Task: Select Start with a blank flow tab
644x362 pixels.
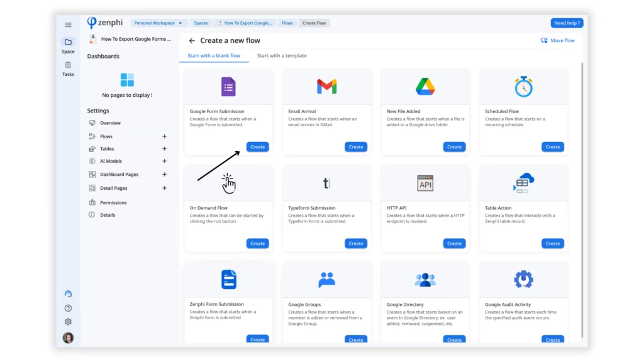Action: tap(214, 56)
